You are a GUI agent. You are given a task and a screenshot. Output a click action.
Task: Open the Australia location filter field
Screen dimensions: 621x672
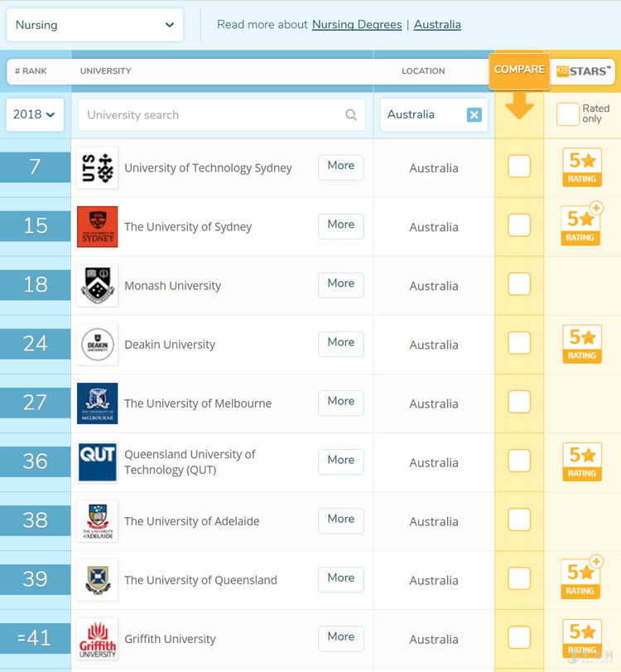click(434, 115)
